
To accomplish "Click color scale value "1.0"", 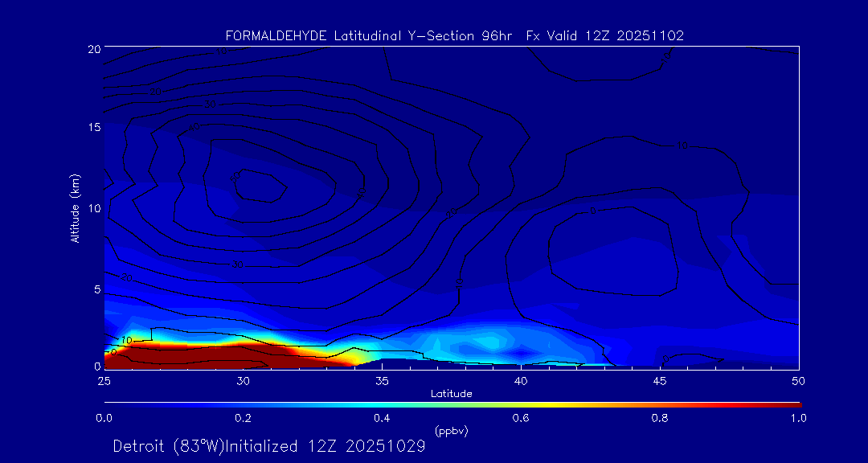I will coord(799,419).
